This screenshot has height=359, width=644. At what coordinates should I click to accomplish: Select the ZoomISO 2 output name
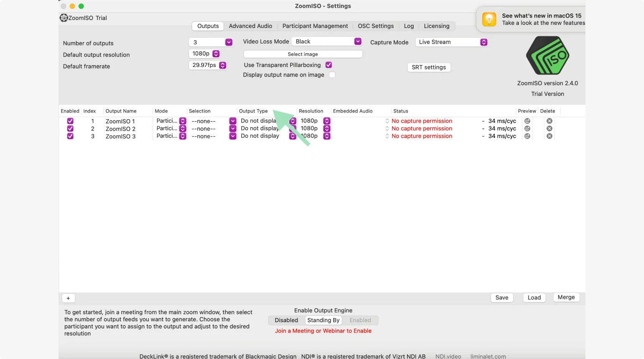pos(120,129)
